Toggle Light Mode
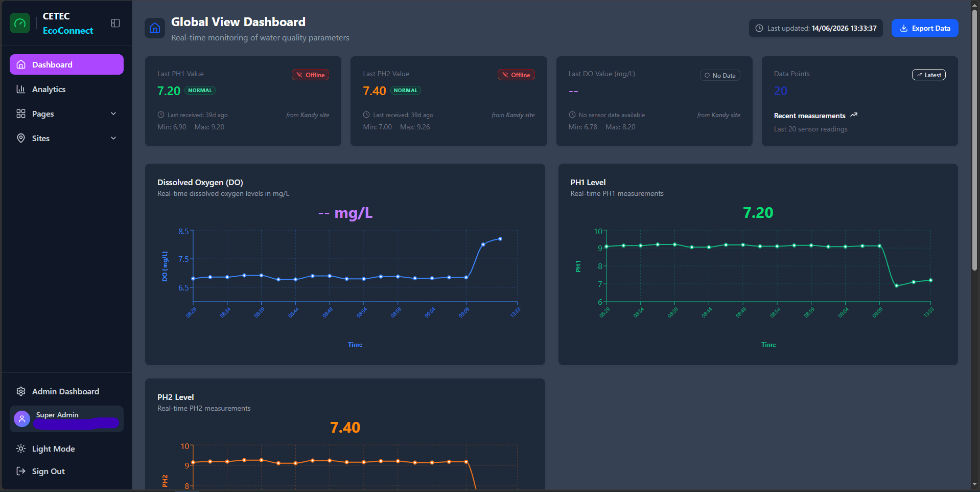 coord(66,449)
